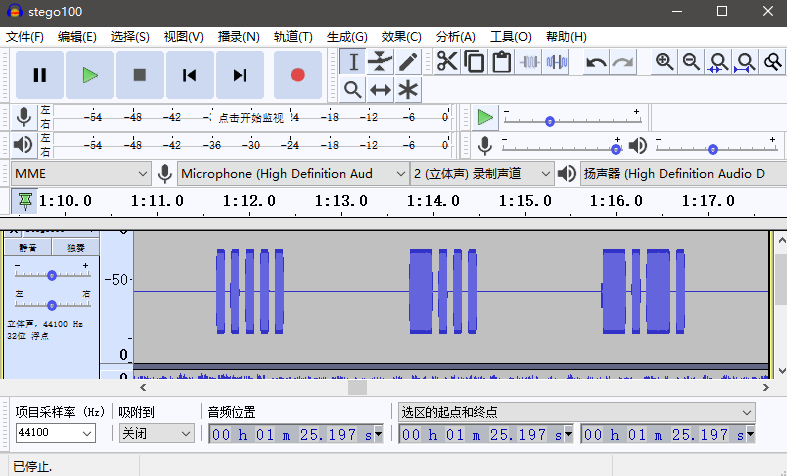Screen dimensions: 787x476
Task: Open the project sample rate dropdown
Action: coord(56,434)
